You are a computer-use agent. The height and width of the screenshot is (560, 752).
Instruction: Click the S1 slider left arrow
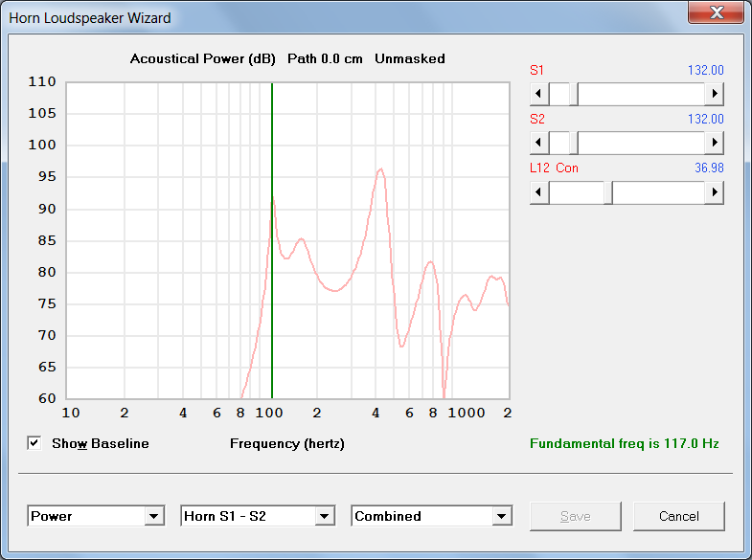(x=539, y=94)
